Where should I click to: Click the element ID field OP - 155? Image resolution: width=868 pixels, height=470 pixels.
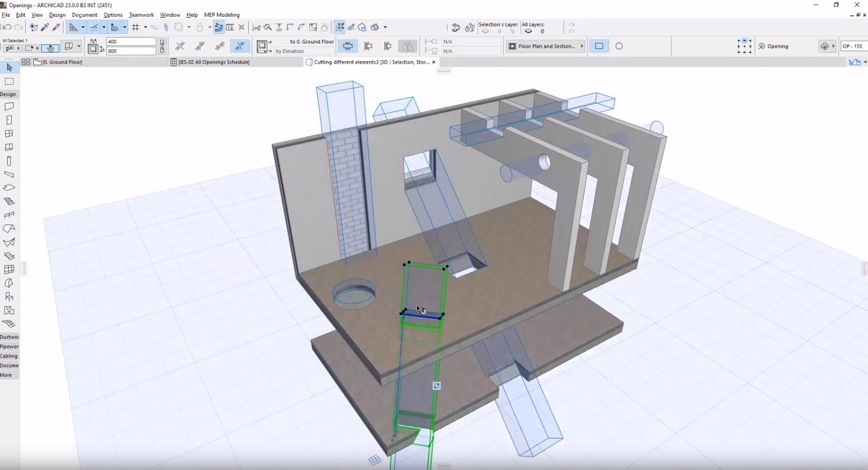tap(853, 46)
